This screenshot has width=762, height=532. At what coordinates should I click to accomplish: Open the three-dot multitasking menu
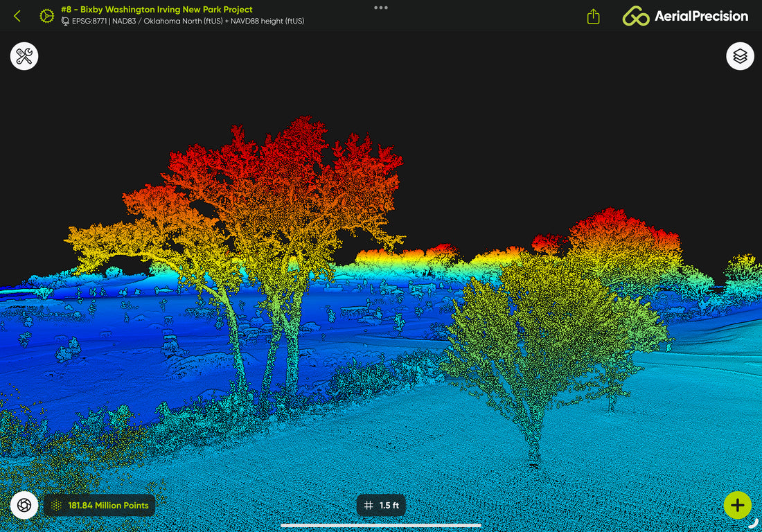click(x=381, y=8)
